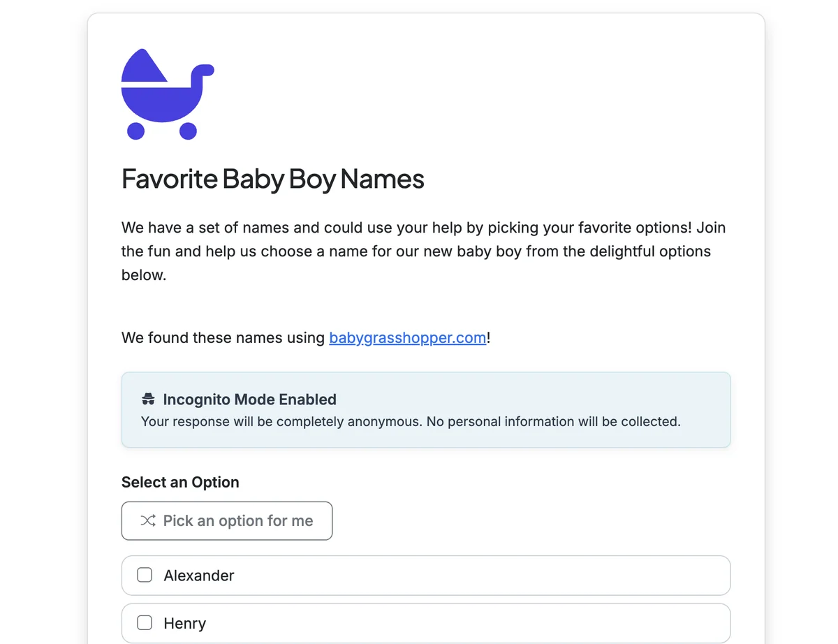Click the shuffle arrows icon
This screenshot has height=644, width=838.
pyautogui.click(x=148, y=520)
